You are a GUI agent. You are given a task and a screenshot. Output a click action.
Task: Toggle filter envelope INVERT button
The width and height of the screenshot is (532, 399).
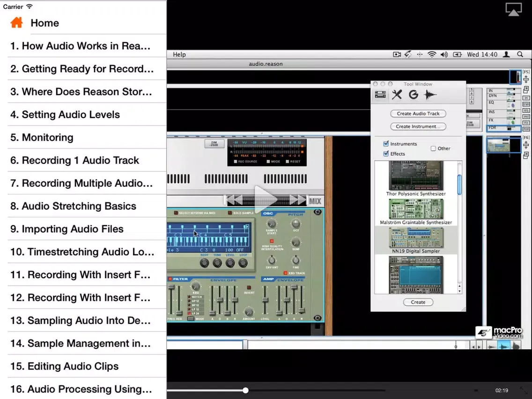pyautogui.click(x=249, y=288)
